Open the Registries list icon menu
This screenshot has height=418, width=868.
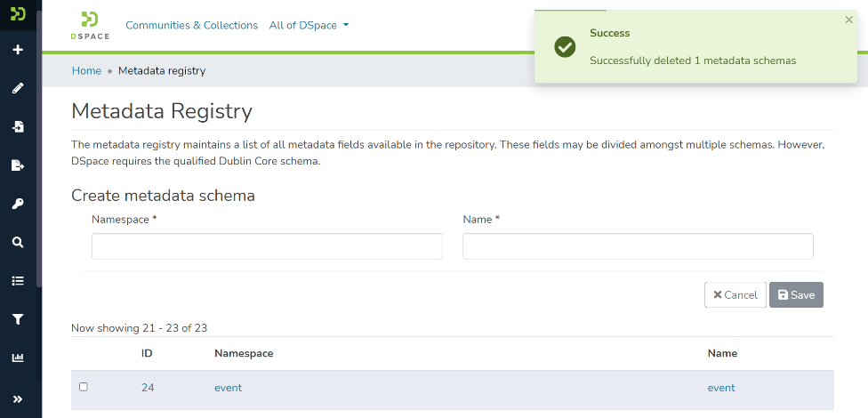coord(17,281)
